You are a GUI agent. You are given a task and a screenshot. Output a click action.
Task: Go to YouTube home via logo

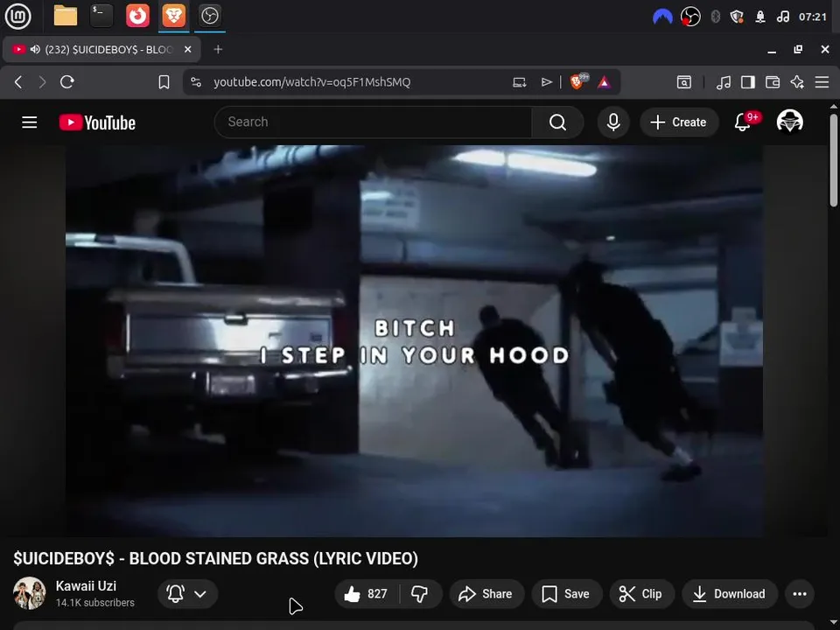pos(97,122)
